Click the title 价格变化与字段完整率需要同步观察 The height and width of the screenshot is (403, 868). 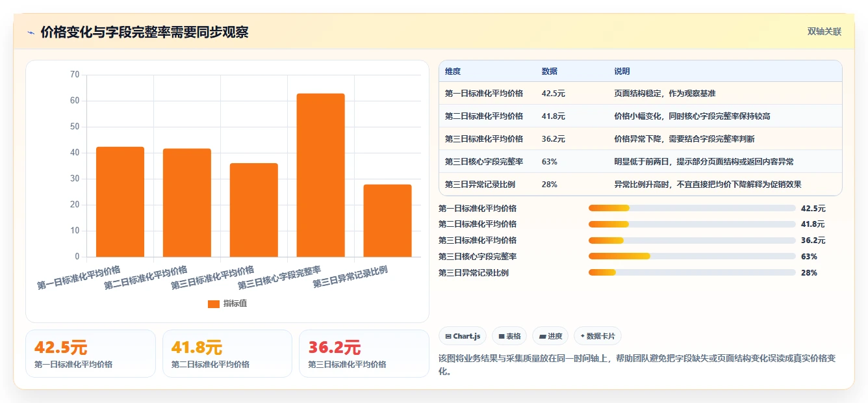(x=144, y=32)
